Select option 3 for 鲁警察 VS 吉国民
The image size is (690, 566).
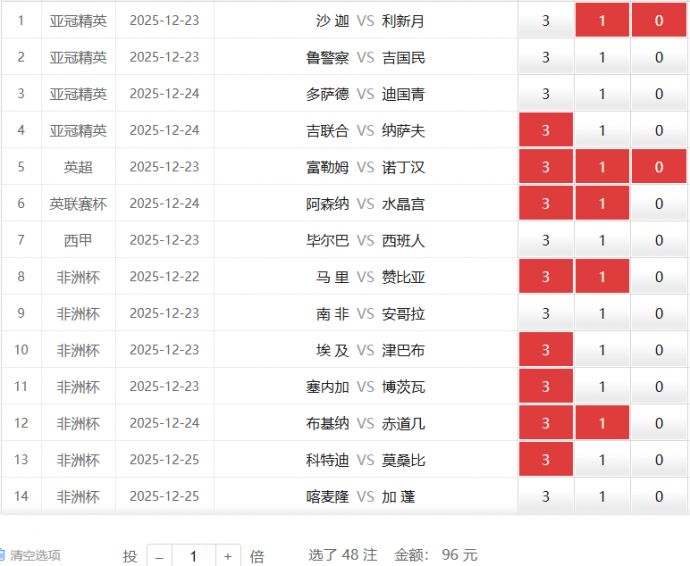(x=546, y=57)
